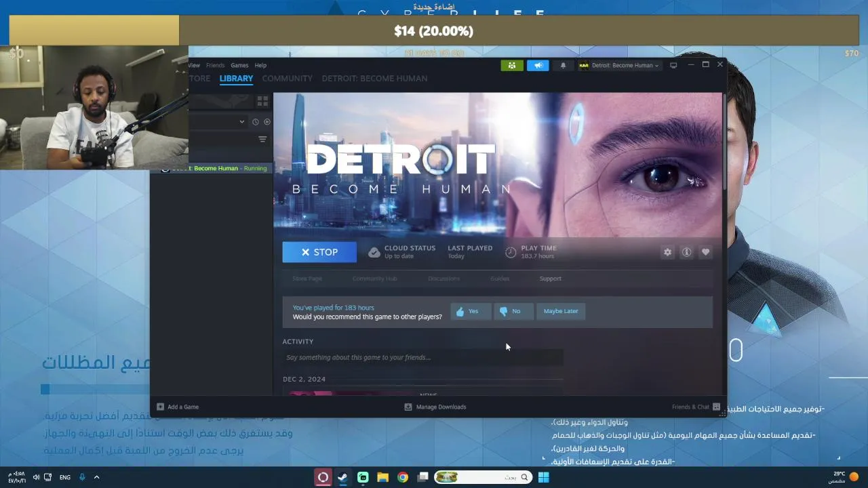
Task: Recommend the game with Yes thumbs-up
Action: [x=471, y=311]
